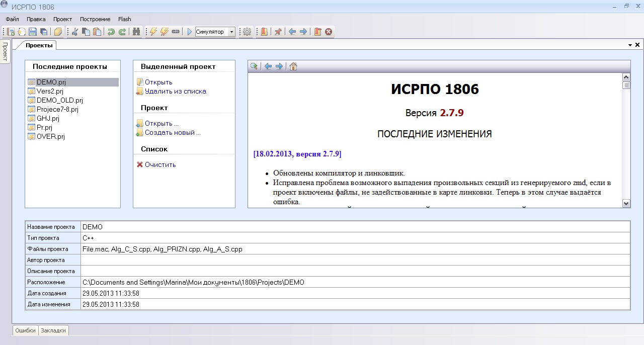Click the binoculars Find icon
The width and height of the screenshot is (644, 345).
click(x=136, y=32)
